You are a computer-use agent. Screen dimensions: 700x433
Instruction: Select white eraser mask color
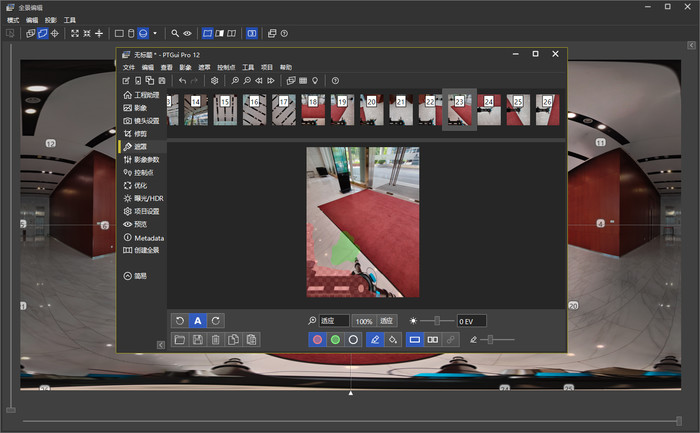[353, 340]
